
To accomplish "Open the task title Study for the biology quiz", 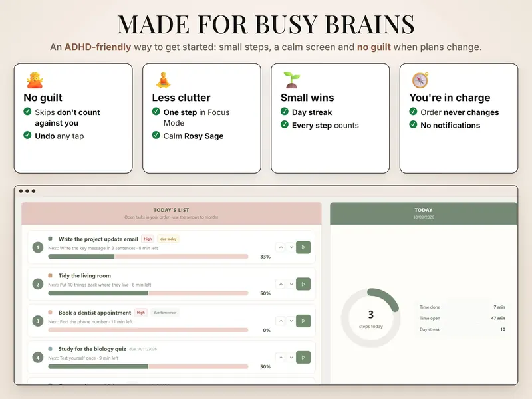I will pyautogui.click(x=92, y=349).
